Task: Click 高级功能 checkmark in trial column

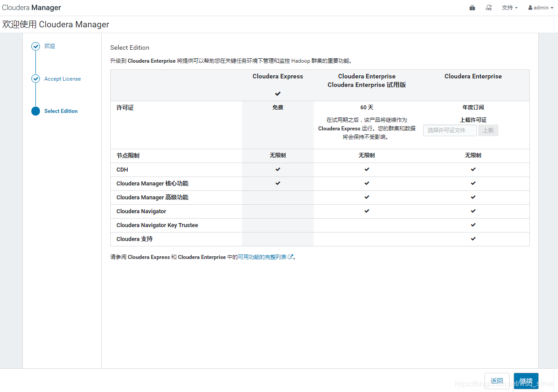Action: (367, 197)
